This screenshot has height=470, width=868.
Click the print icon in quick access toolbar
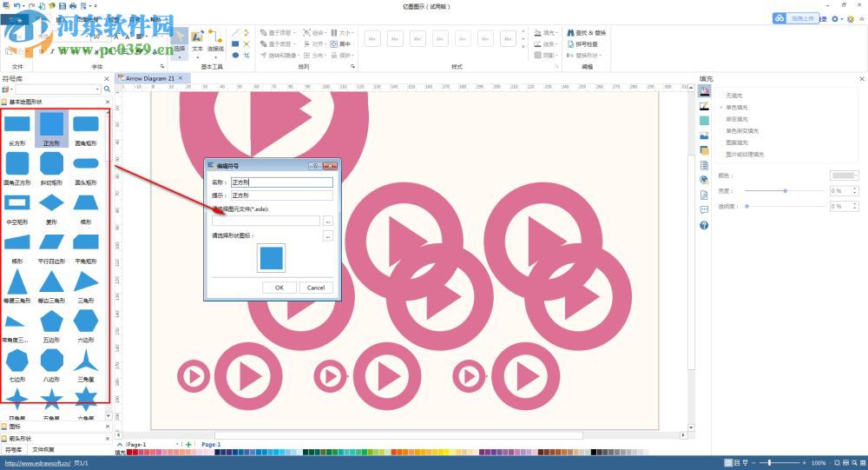[x=73, y=5]
